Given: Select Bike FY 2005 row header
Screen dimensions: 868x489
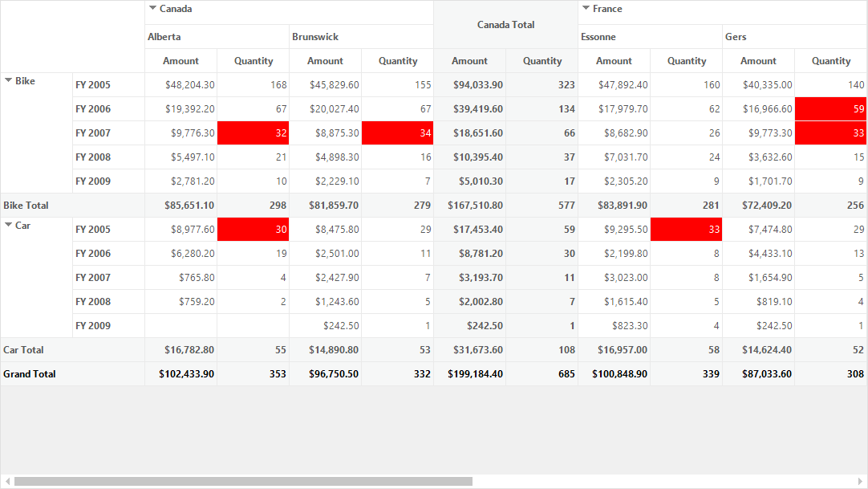Looking at the screenshot, I should (x=108, y=85).
